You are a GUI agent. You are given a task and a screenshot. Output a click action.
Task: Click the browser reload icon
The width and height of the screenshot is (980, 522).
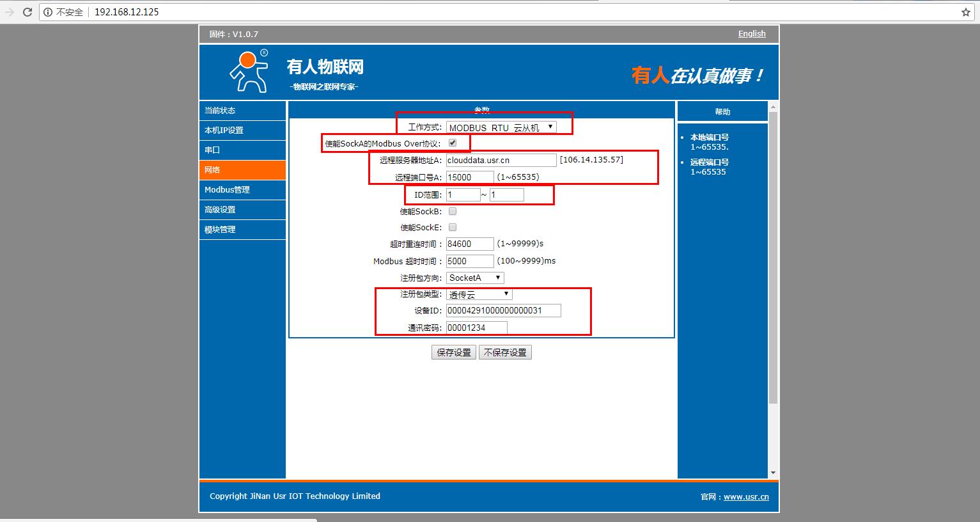point(27,12)
